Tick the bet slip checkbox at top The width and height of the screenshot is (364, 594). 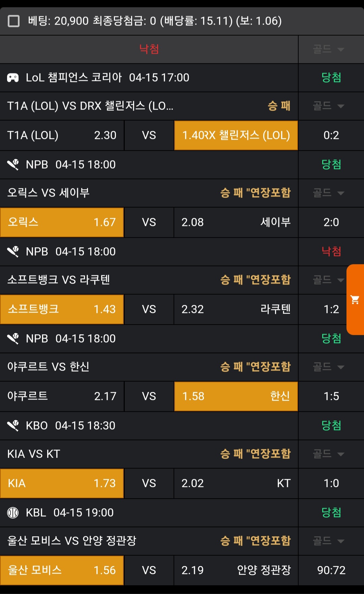(13, 21)
